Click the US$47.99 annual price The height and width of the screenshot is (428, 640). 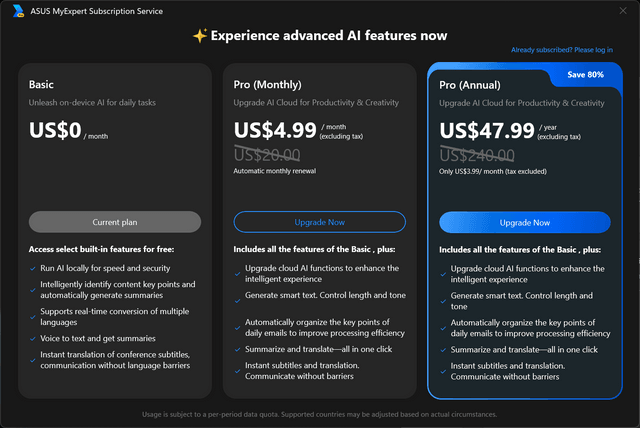[487, 131]
